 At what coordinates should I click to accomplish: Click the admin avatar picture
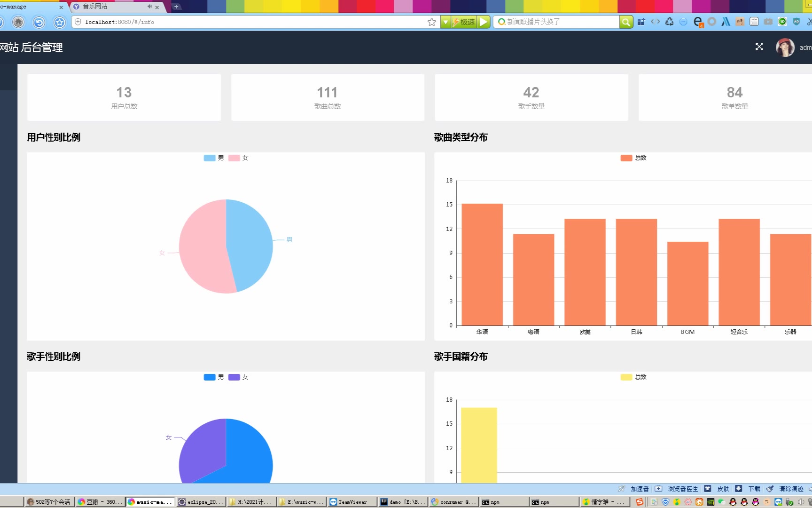(785, 48)
